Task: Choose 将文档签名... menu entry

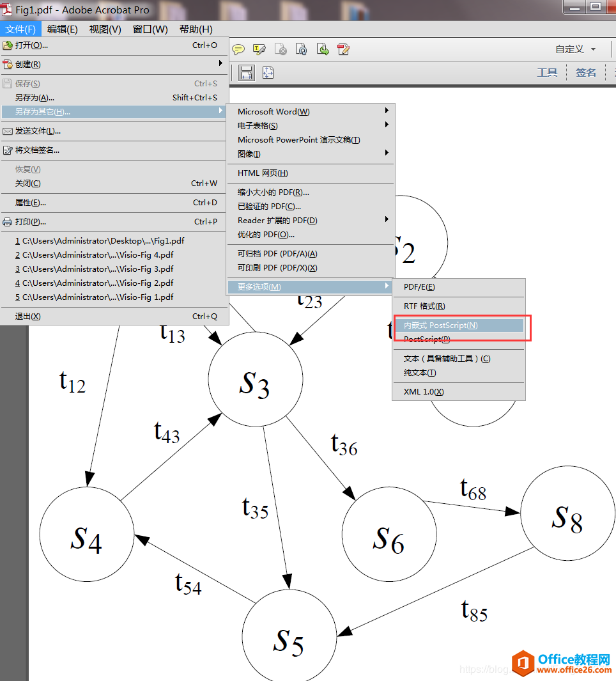Action: [x=114, y=150]
